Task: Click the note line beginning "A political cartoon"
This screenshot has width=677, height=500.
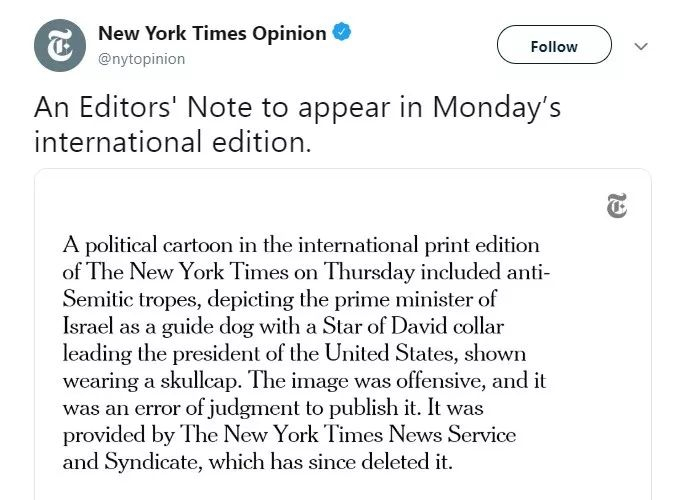Action: [300, 246]
